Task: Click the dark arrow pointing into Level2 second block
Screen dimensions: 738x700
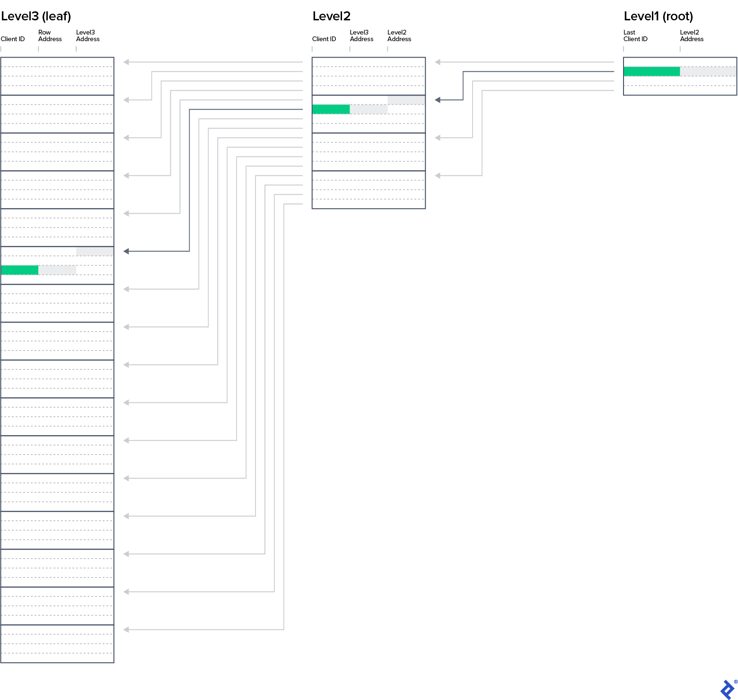Action: pos(437,99)
